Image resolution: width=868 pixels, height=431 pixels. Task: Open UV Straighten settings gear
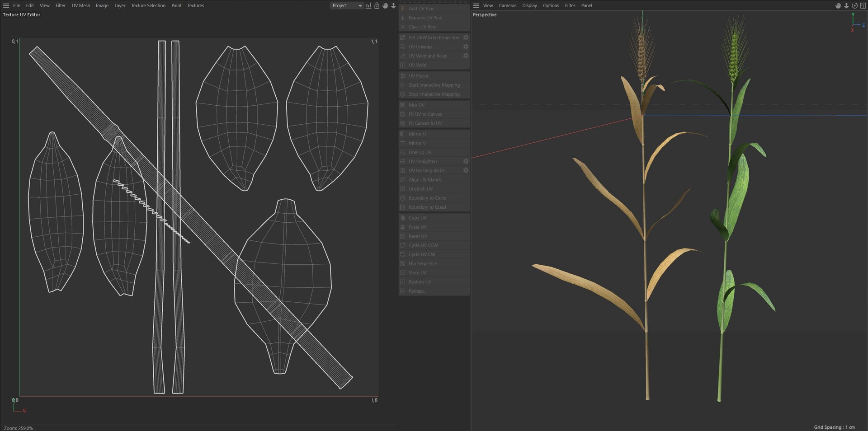(466, 161)
